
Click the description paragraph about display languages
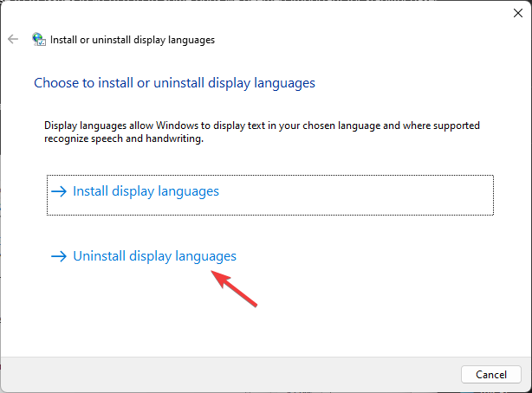coord(262,132)
